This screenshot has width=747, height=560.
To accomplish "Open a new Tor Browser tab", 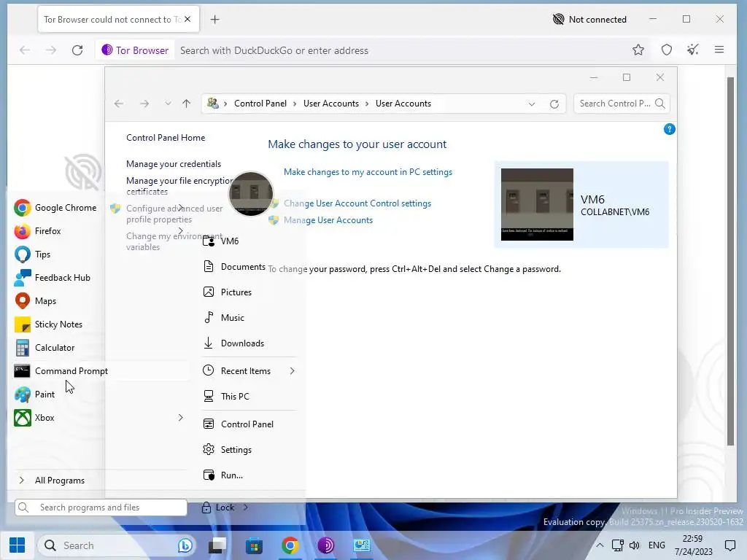I will [215, 20].
